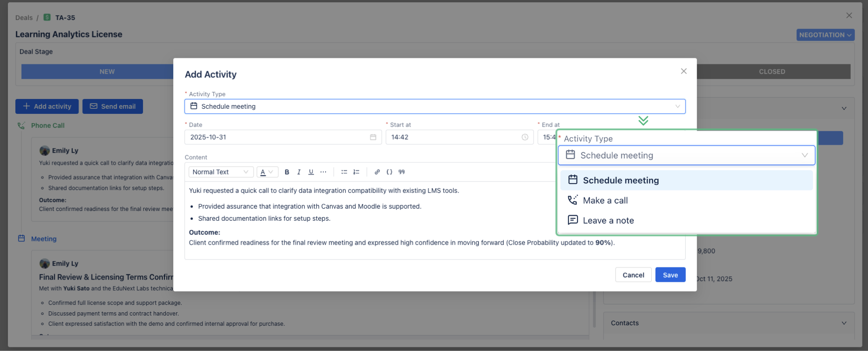The width and height of the screenshot is (868, 351).
Task: Click the Bold formatting icon
Action: coord(287,172)
